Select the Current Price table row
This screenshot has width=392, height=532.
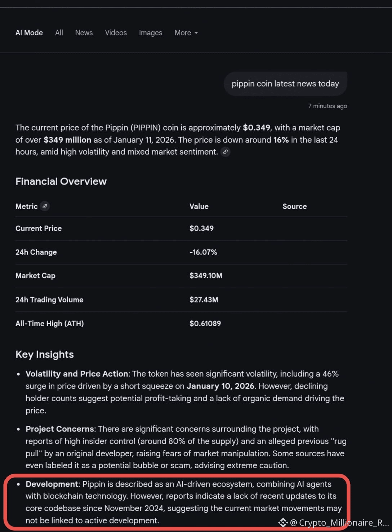pyautogui.click(x=181, y=229)
